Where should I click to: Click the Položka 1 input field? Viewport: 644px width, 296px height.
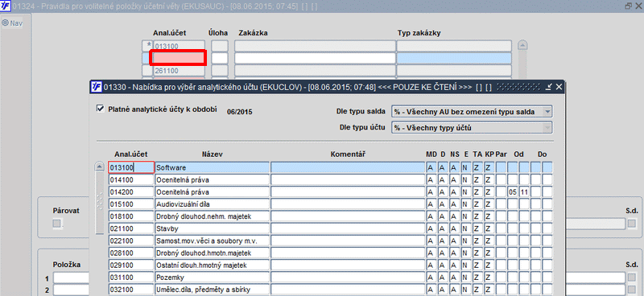[71, 278]
